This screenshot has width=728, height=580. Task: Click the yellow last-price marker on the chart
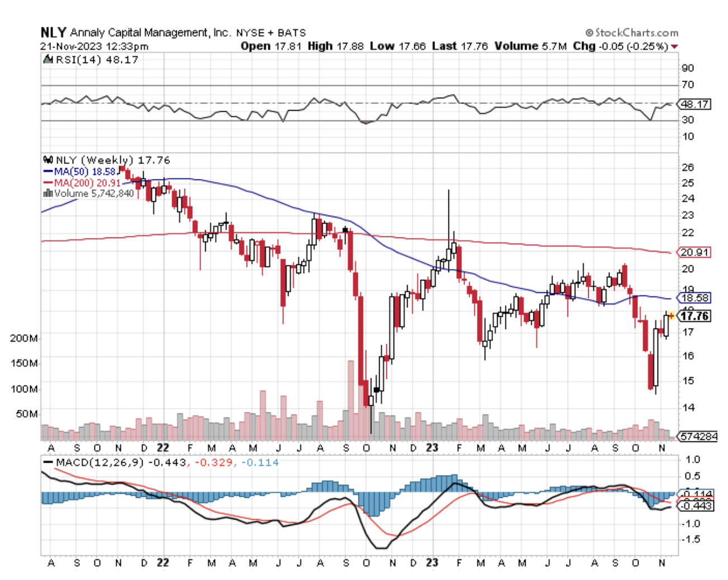point(672,316)
